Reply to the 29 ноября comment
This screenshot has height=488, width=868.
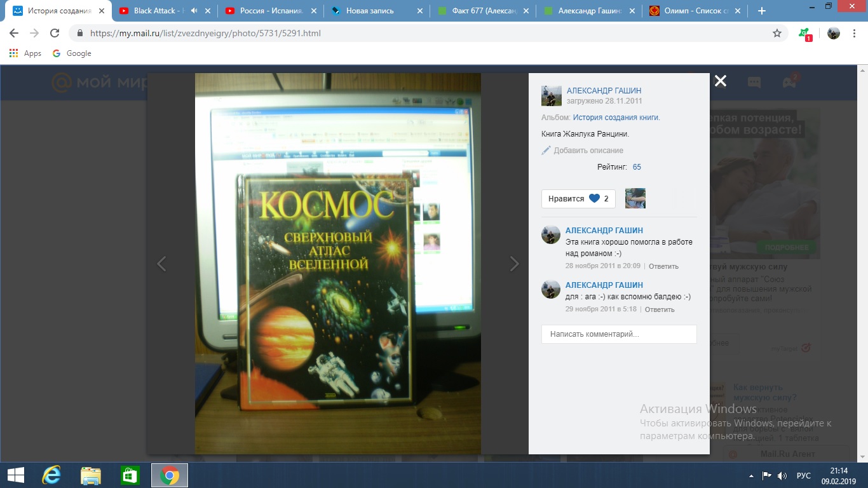(x=660, y=309)
